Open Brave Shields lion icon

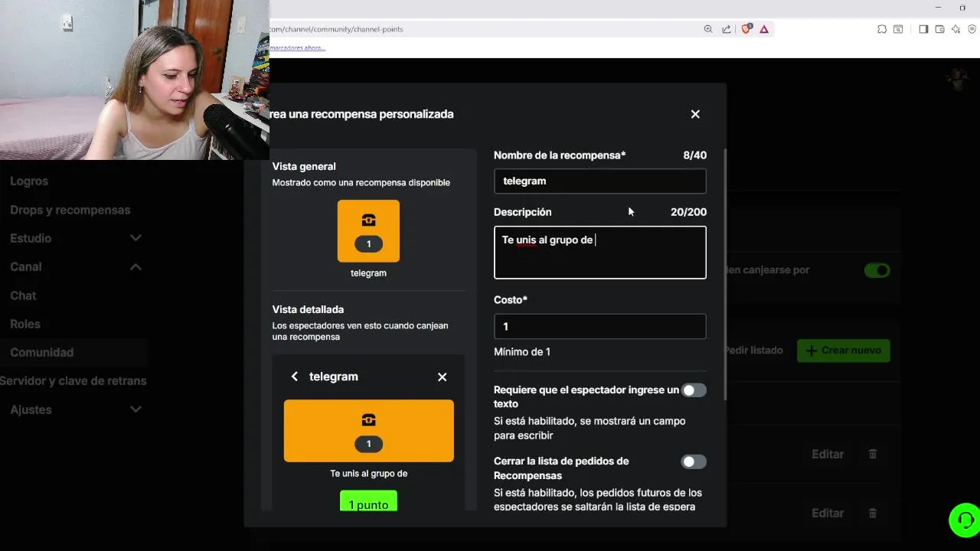click(x=746, y=29)
